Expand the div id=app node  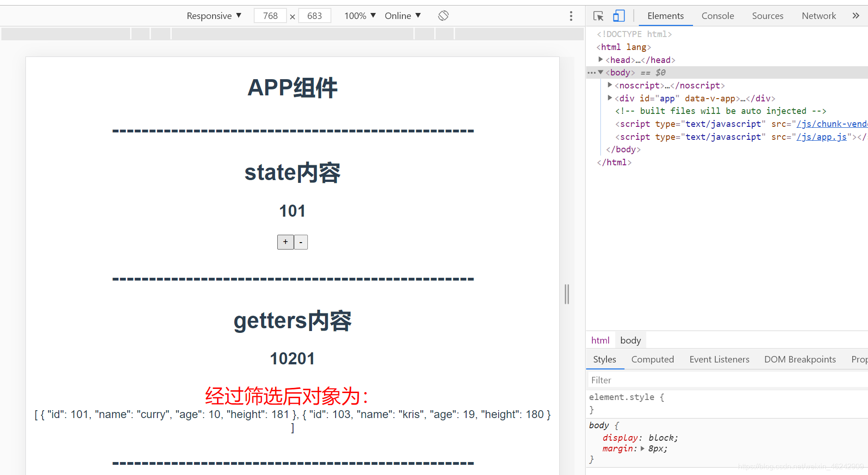[x=610, y=98]
